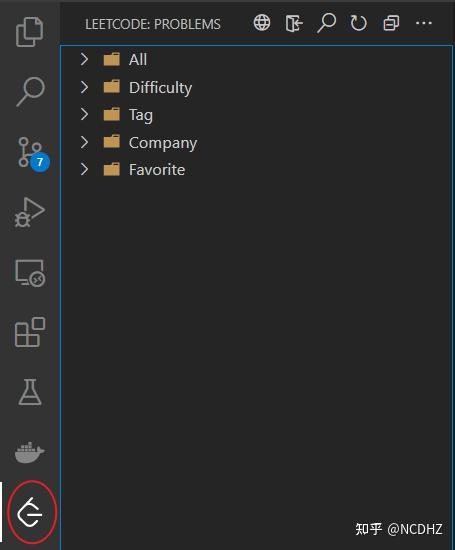The width and height of the screenshot is (455, 550).
Task: Open the Extensions marketplace view
Action: (30, 332)
